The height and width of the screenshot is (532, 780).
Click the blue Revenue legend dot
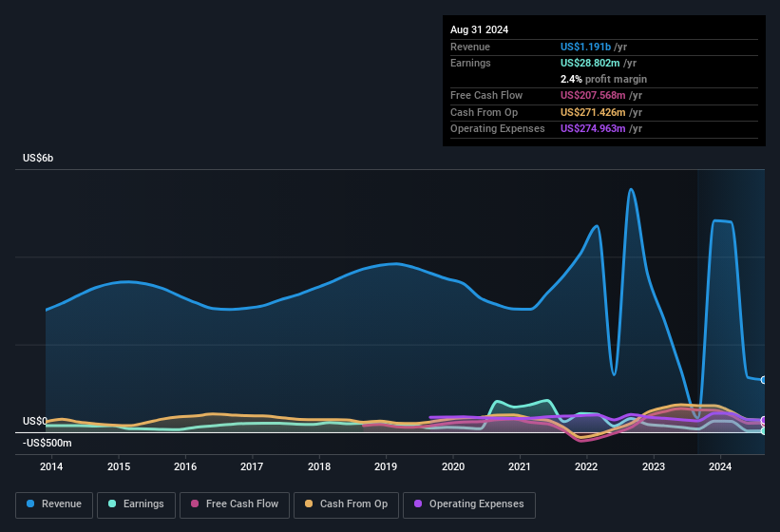pyautogui.click(x=30, y=503)
